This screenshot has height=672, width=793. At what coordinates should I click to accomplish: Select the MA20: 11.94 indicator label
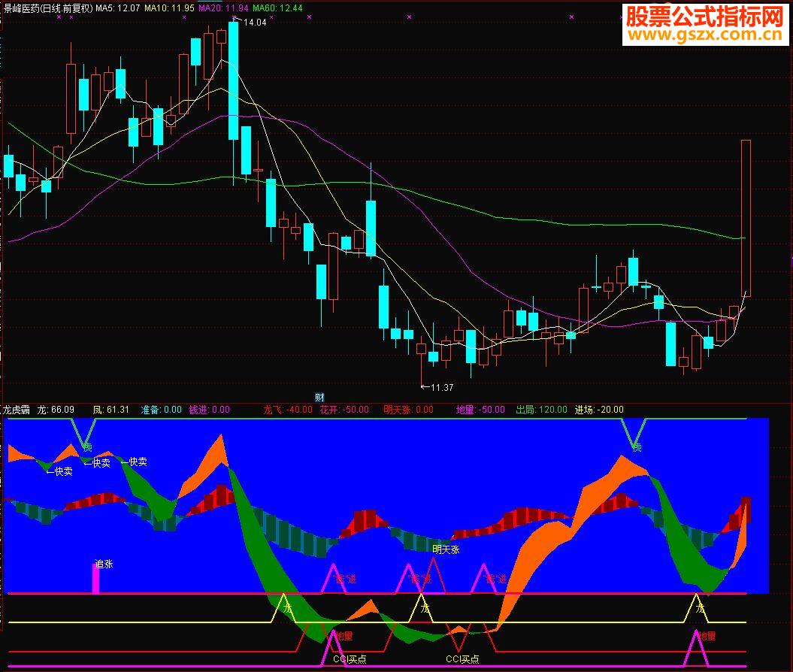tap(223, 8)
